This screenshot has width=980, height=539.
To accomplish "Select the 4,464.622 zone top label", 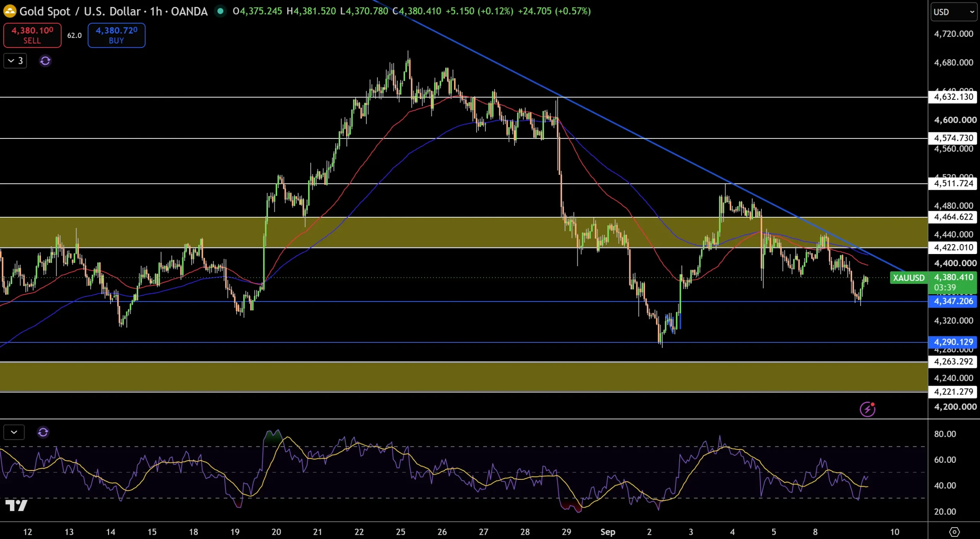I will click(953, 217).
